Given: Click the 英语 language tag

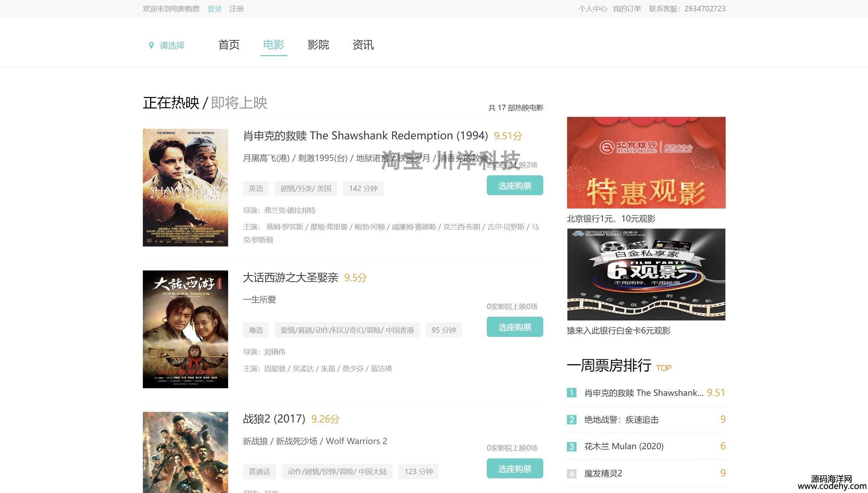Looking at the screenshot, I should pyautogui.click(x=256, y=189).
